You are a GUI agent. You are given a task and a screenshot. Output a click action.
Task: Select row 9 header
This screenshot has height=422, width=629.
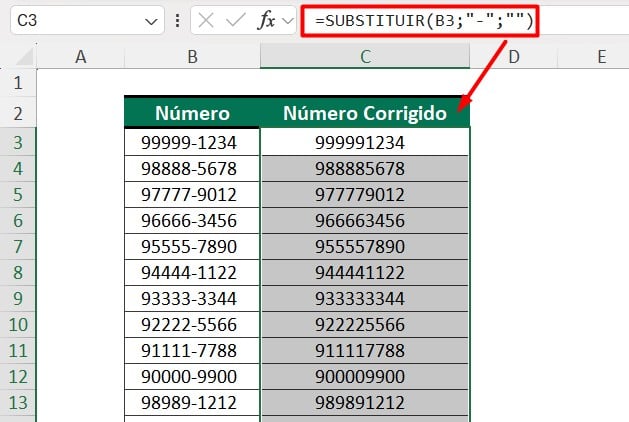click(18, 298)
